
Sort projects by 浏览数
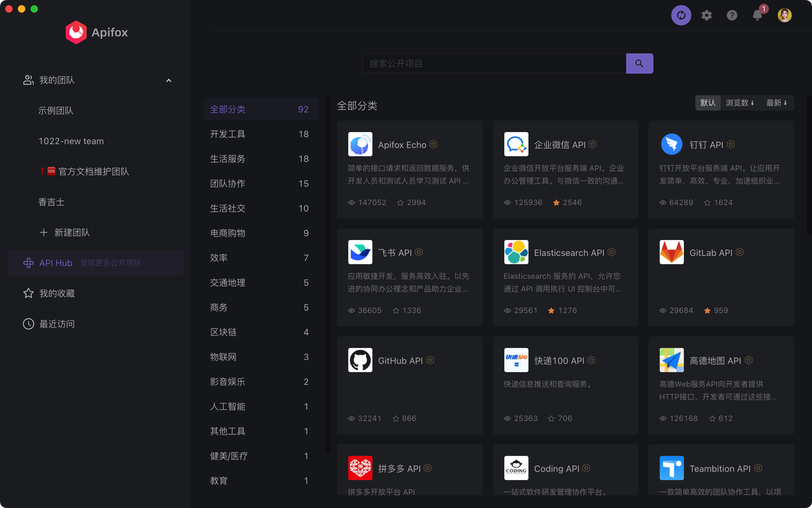740,103
